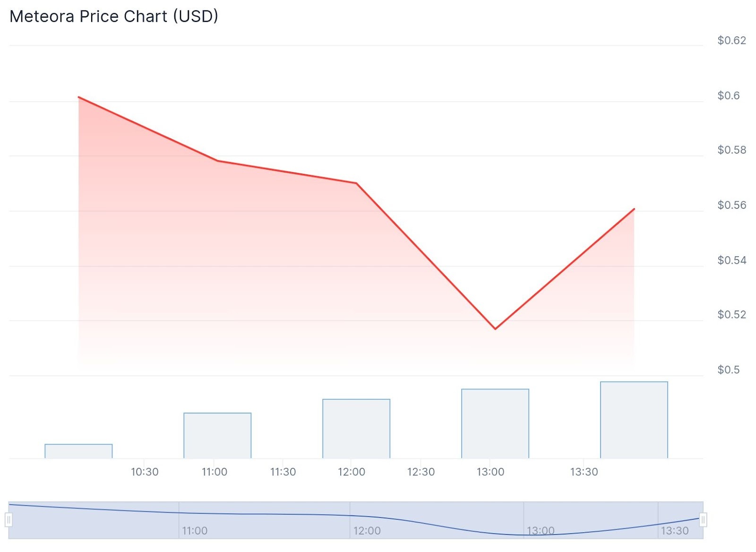This screenshot has width=756, height=552.
Task: Click the 11:30 main time axis label
Action: (x=283, y=472)
